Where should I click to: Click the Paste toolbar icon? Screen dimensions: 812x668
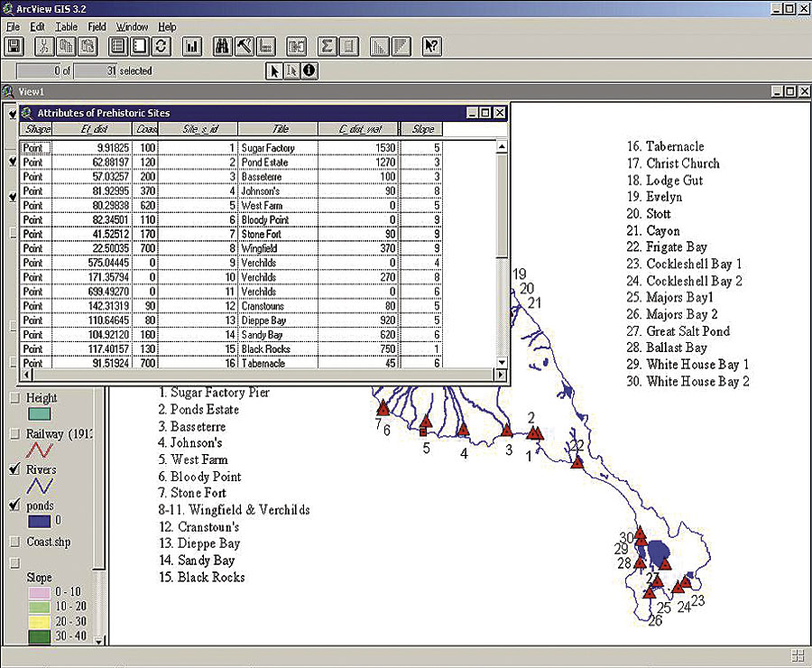(x=88, y=47)
